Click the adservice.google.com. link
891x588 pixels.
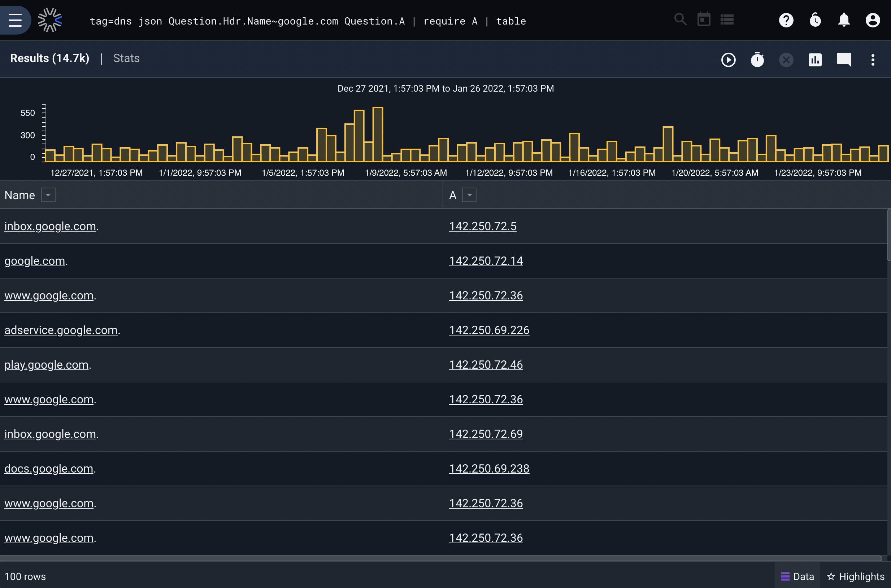(x=61, y=330)
